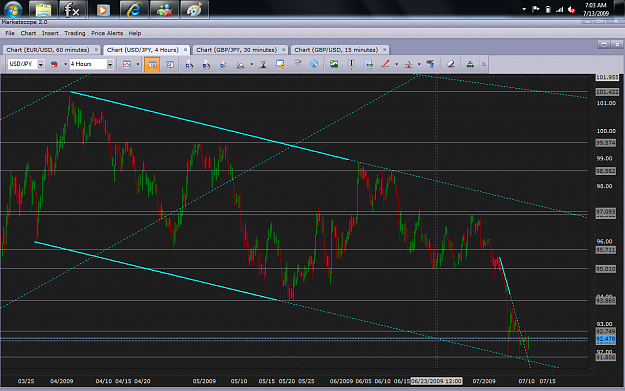This screenshot has width=625, height=391.
Task: Open the Insert menu
Action: pyautogui.click(x=50, y=33)
